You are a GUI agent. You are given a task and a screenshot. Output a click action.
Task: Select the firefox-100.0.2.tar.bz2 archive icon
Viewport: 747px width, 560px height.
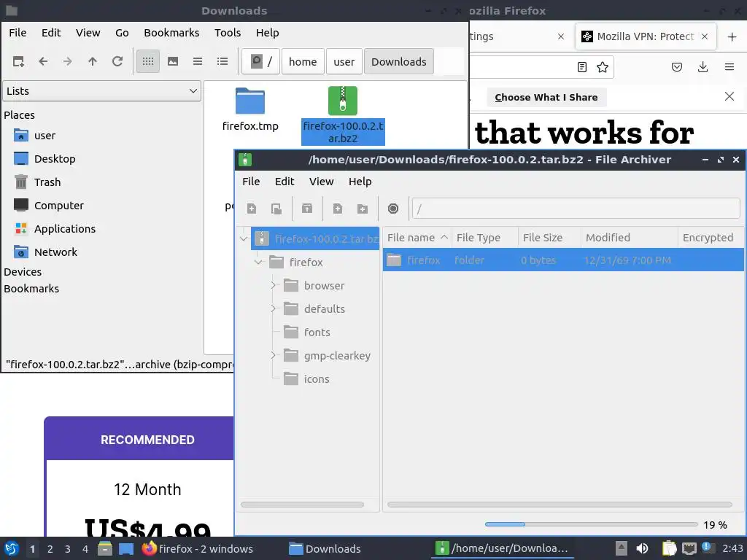pos(343,101)
